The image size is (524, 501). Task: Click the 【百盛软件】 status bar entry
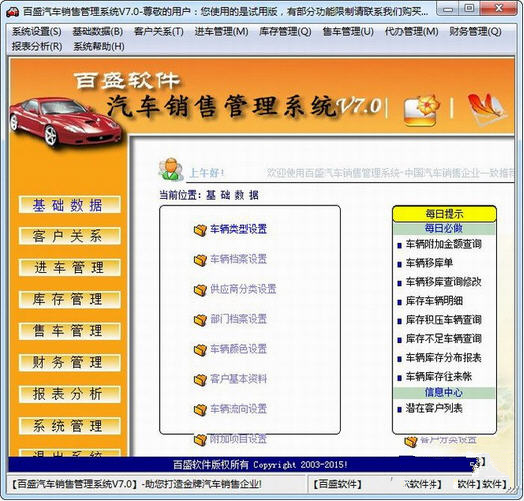click(338, 484)
